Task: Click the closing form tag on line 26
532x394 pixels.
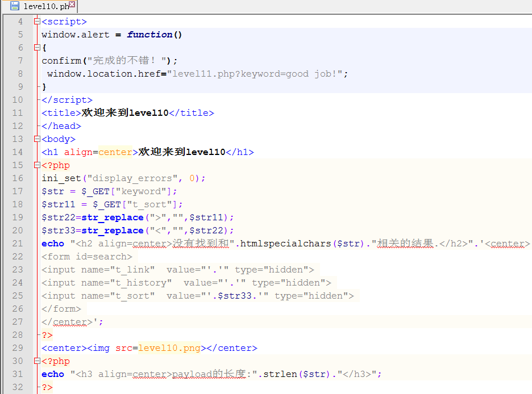Action: coord(61,309)
